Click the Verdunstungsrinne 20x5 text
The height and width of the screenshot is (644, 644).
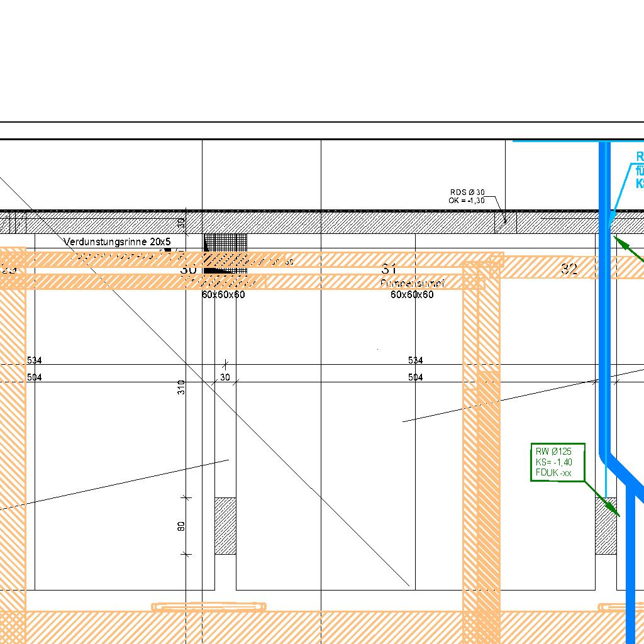tap(117, 241)
